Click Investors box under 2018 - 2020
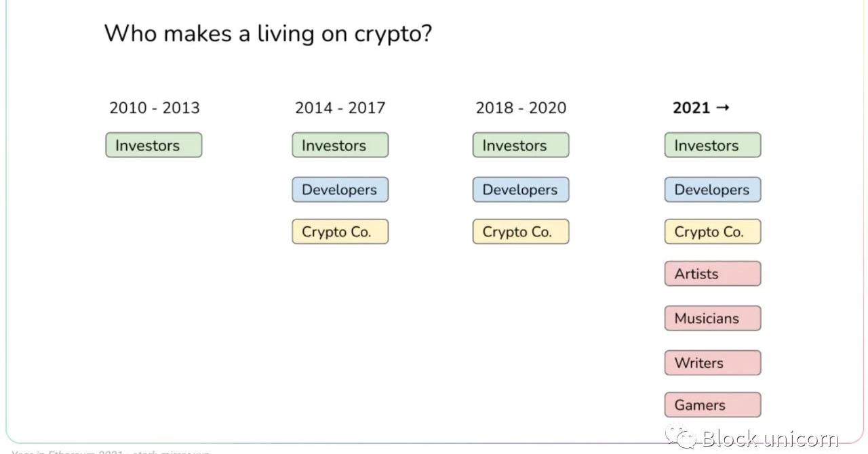This screenshot has height=454, width=868. [521, 145]
